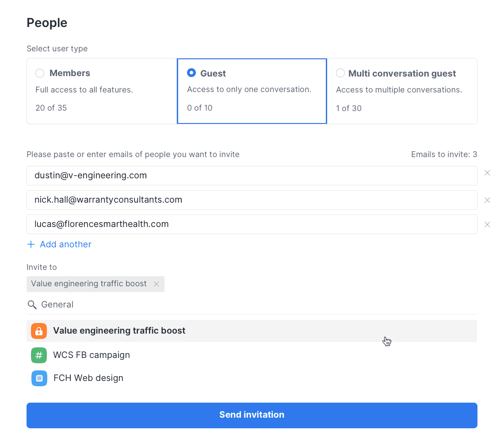Click the orange lock conversation icon

[x=39, y=331]
